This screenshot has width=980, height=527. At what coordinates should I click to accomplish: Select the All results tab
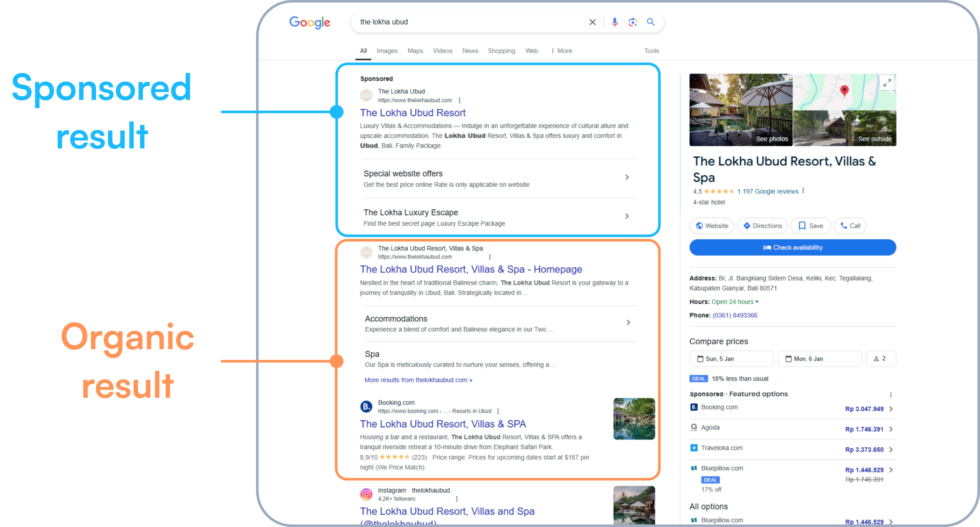pyautogui.click(x=363, y=51)
